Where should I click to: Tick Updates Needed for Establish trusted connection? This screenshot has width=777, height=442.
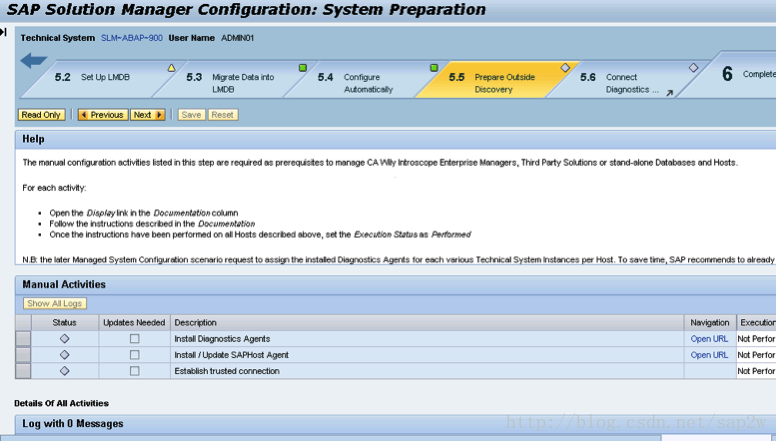(x=134, y=371)
